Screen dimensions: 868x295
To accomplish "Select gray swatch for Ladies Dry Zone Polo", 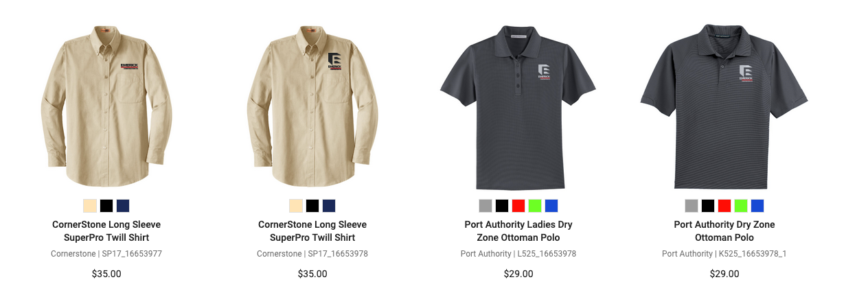I will (486, 206).
